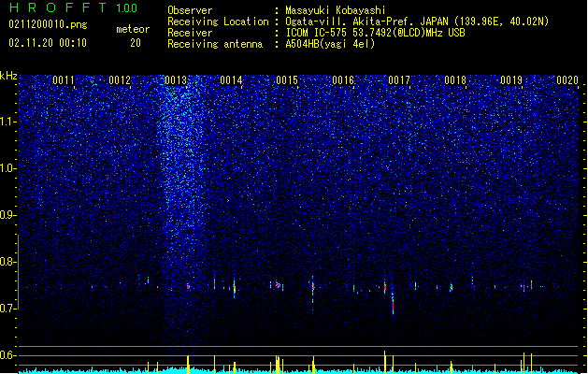Click the kHz axis unit label
588x374 pixels.
click(8, 76)
